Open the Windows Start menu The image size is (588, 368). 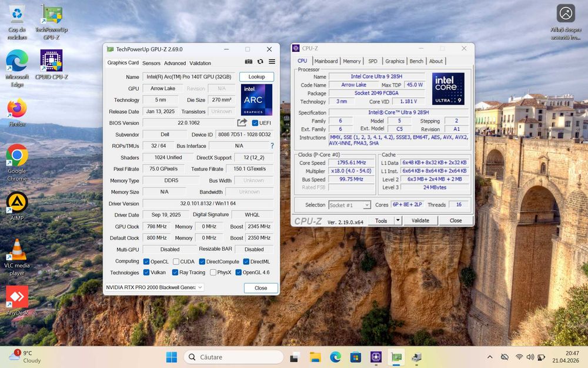pos(172,357)
